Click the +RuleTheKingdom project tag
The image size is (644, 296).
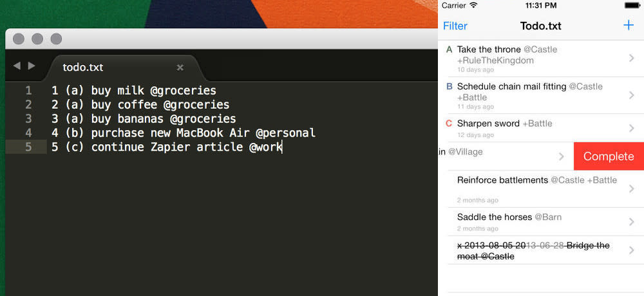click(x=495, y=60)
